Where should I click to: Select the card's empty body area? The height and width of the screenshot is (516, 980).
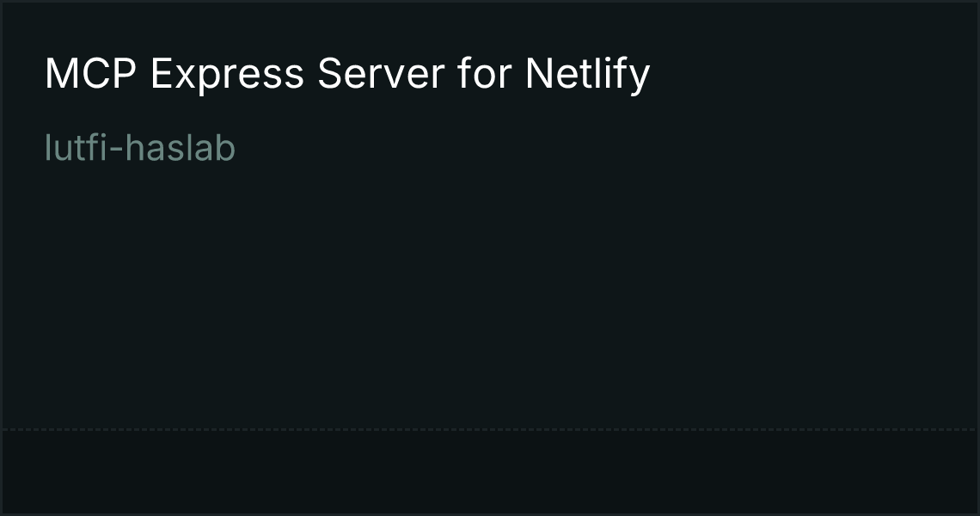490,294
